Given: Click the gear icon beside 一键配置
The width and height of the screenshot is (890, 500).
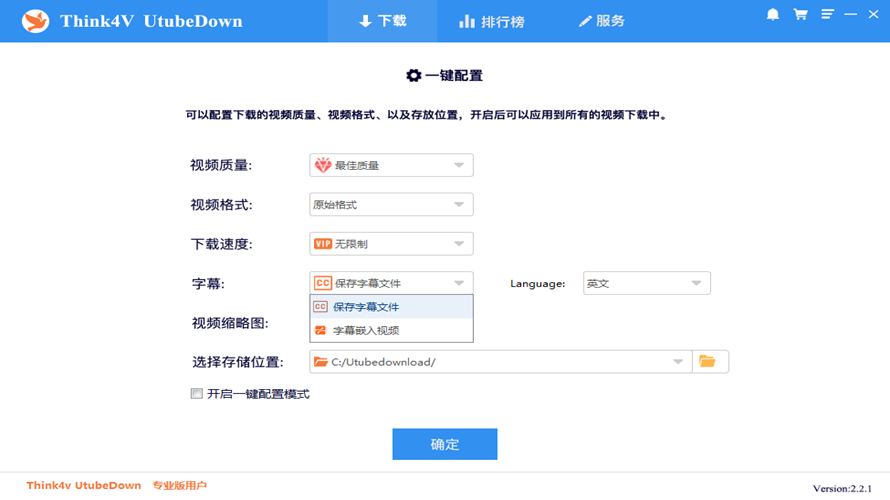Looking at the screenshot, I should click(x=413, y=75).
